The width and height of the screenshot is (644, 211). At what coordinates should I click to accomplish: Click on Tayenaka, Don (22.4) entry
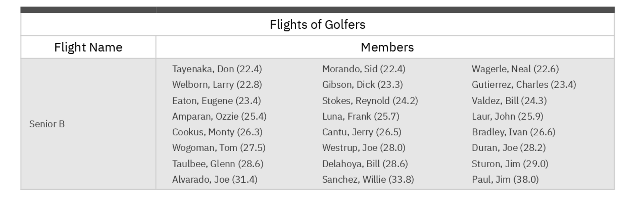pyautogui.click(x=217, y=69)
